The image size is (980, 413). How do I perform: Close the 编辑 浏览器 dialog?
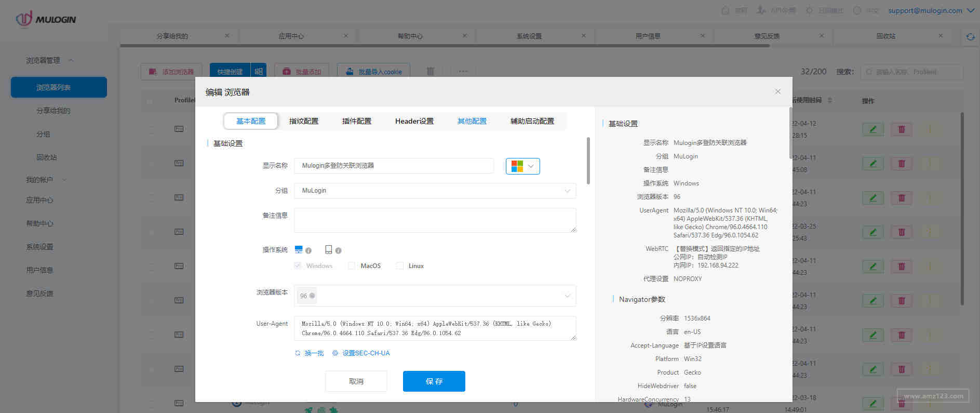tap(778, 91)
